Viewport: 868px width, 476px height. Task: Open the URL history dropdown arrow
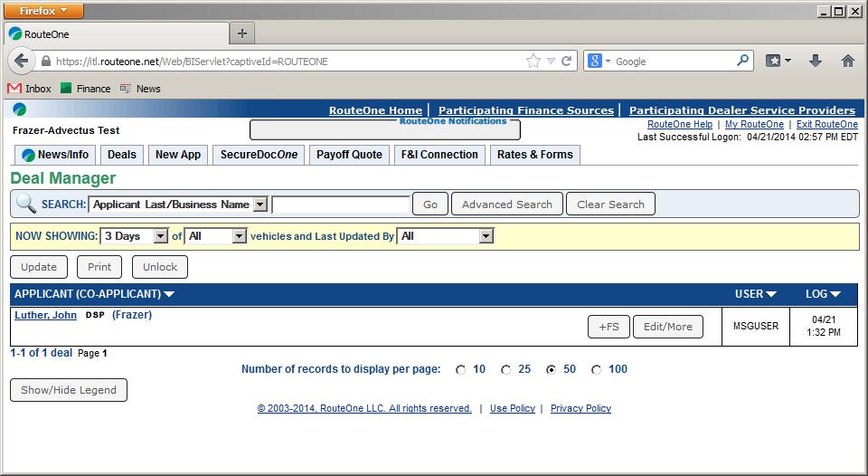[551, 62]
